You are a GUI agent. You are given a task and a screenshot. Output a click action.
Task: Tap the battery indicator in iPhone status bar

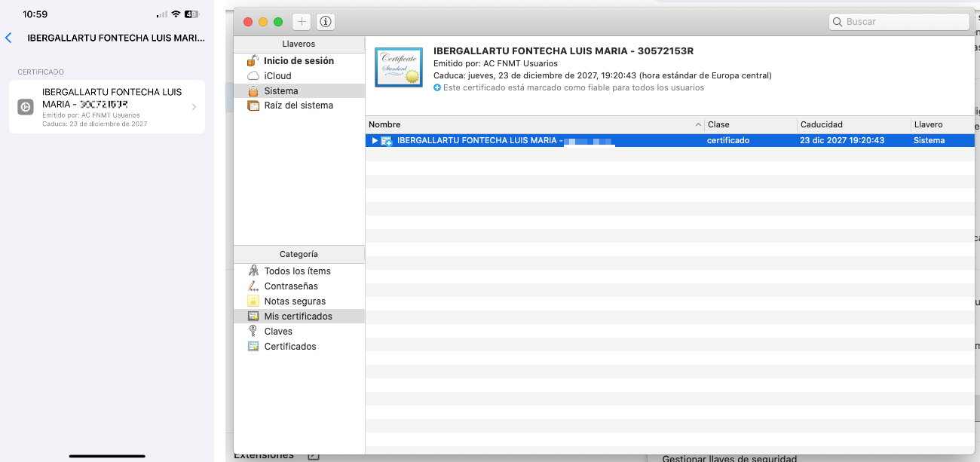[x=191, y=14]
